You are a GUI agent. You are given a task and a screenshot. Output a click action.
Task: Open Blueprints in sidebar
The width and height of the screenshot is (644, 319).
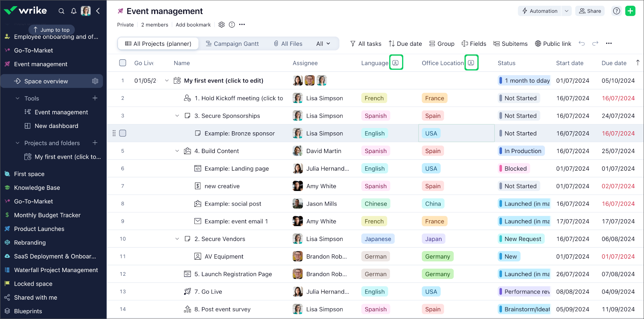pyautogui.click(x=28, y=311)
